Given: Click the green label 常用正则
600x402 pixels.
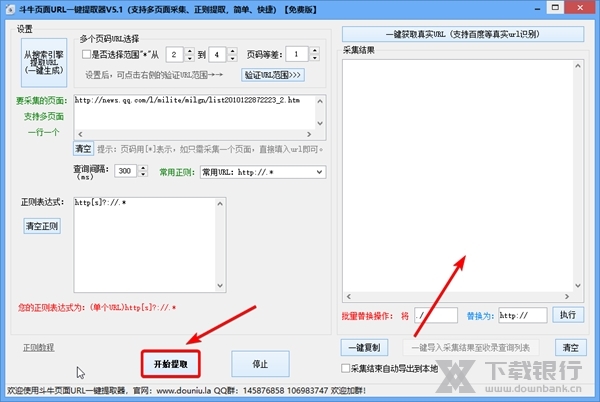Looking at the screenshot, I should pyautogui.click(x=177, y=173).
